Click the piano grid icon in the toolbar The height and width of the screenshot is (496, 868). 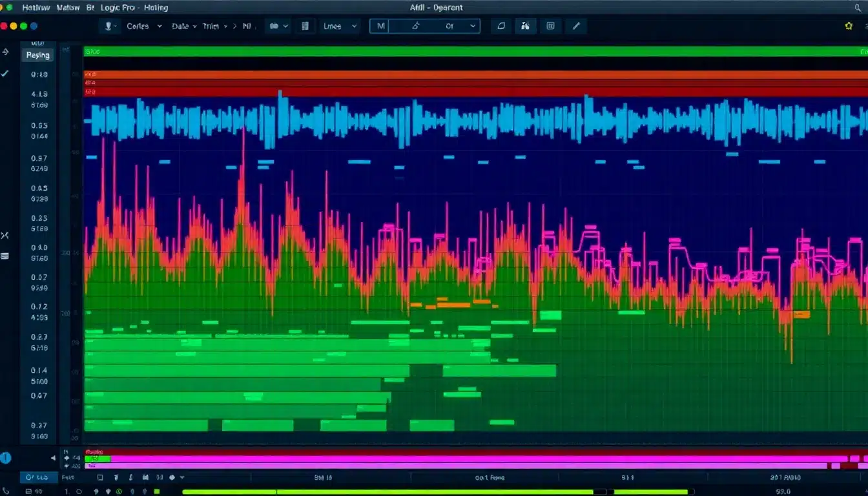(305, 26)
